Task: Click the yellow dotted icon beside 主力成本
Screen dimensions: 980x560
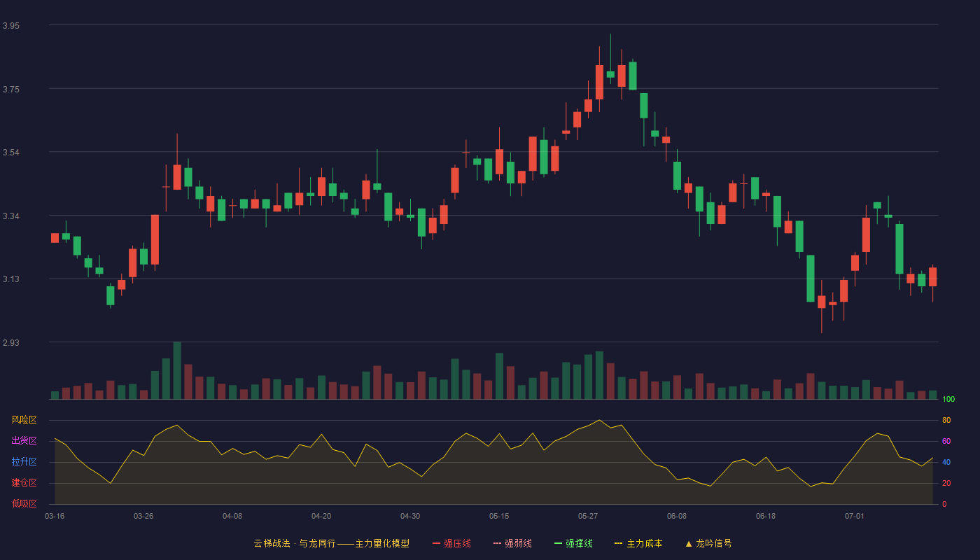Action: (619, 543)
